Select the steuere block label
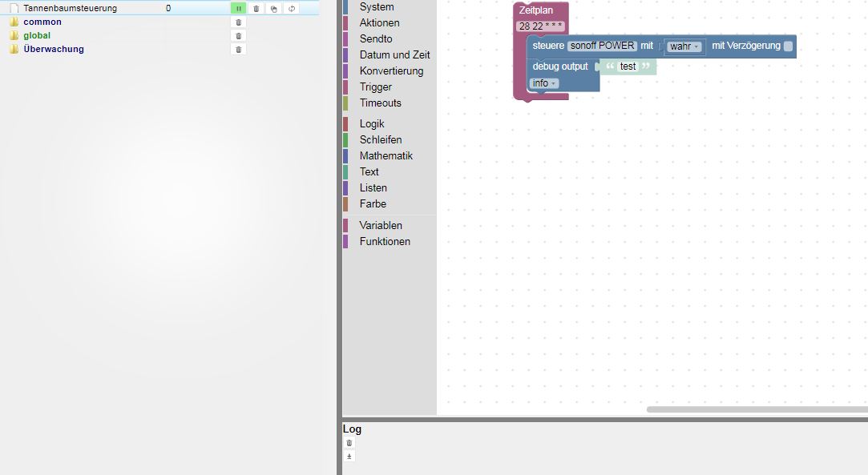The height and width of the screenshot is (475, 868). point(548,46)
